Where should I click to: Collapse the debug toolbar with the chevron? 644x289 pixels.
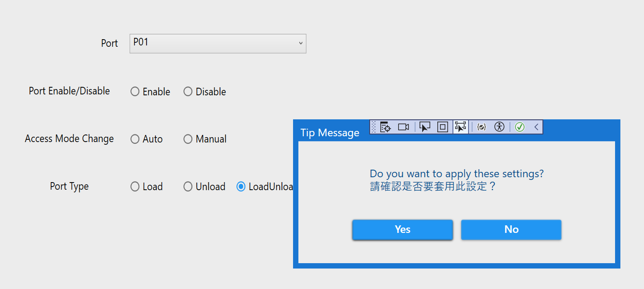536,127
